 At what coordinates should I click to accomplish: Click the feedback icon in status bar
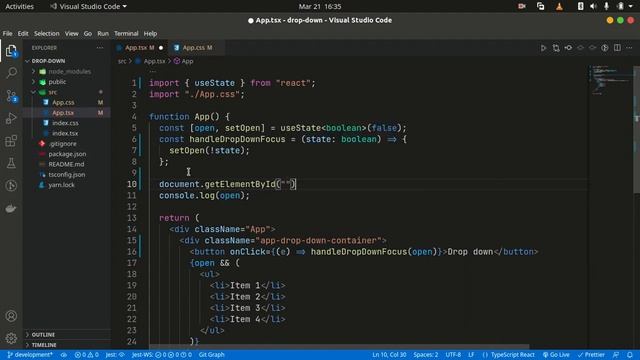(616, 355)
